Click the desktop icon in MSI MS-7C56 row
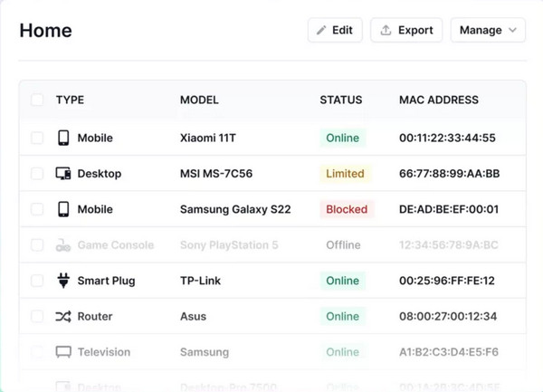The width and height of the screenshot is (543, 392). point(63,174)
